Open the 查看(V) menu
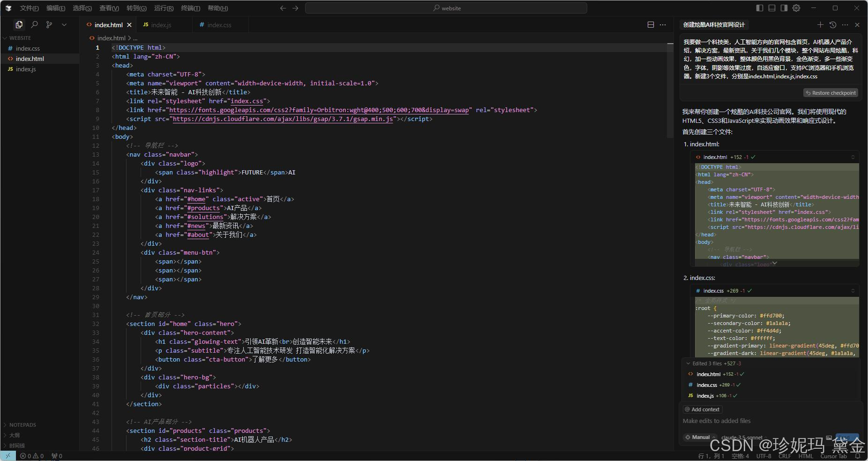868x461 pixels. tap(109, 8)
